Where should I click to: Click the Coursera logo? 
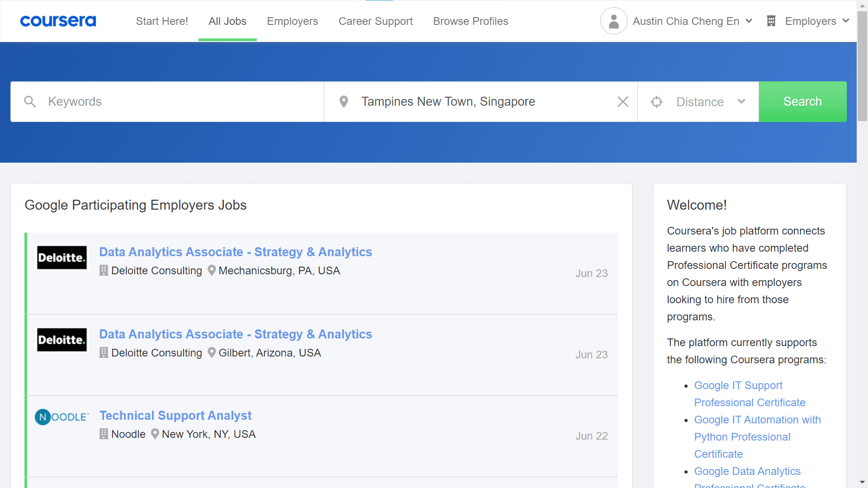(58, 21)
